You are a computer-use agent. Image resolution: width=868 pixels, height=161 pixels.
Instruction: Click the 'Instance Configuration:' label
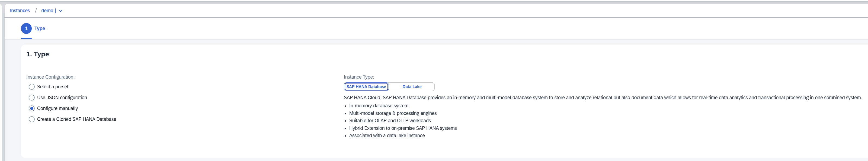pos(50,77)
